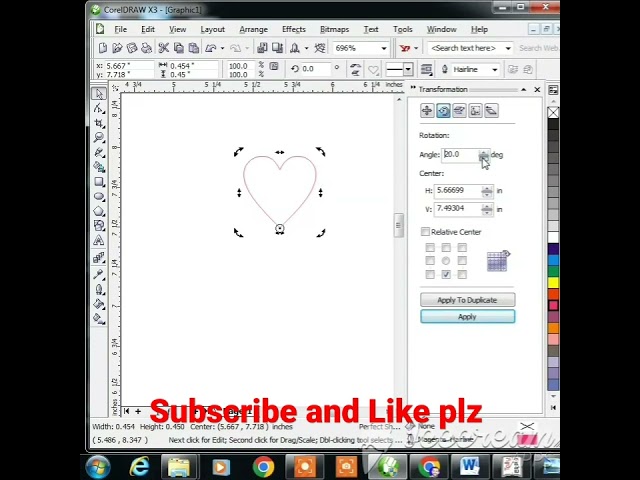This screenshot has height=480, width=640.
Task: Open the Edit menu
Action: (x=148, y=29)
